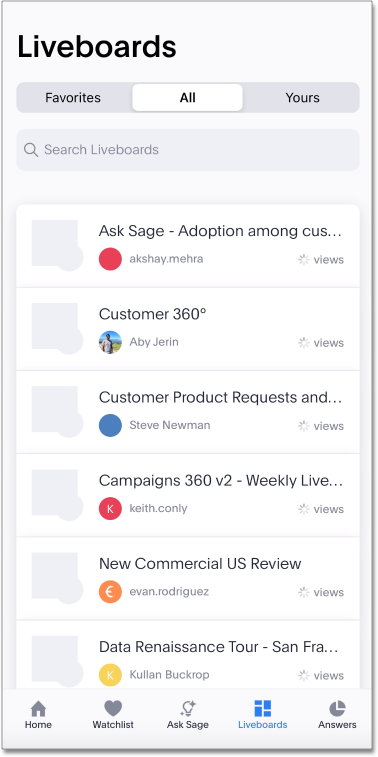The width and height of the screenshot is (378, 757).
Task: Open thumbnail of Customer Product Requests liveboard
Action: [57, 411]
